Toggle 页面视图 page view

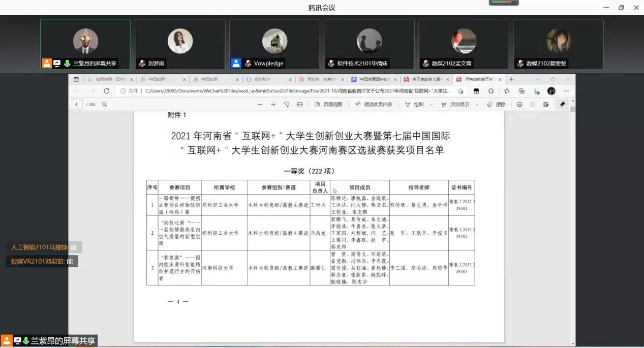click(x=328, y=105)
